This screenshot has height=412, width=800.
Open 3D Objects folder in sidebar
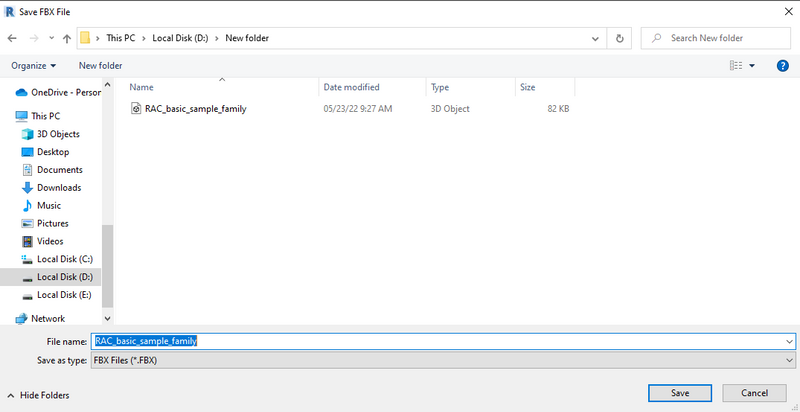58,134
